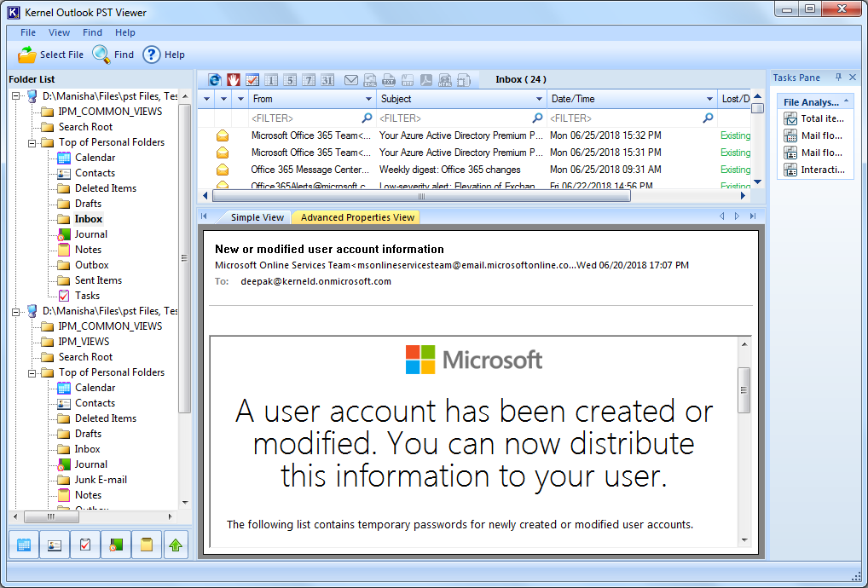Viewport: 868px width, 588px height.
Task: Click the Help question mark icon
Action: pos(152,55)
